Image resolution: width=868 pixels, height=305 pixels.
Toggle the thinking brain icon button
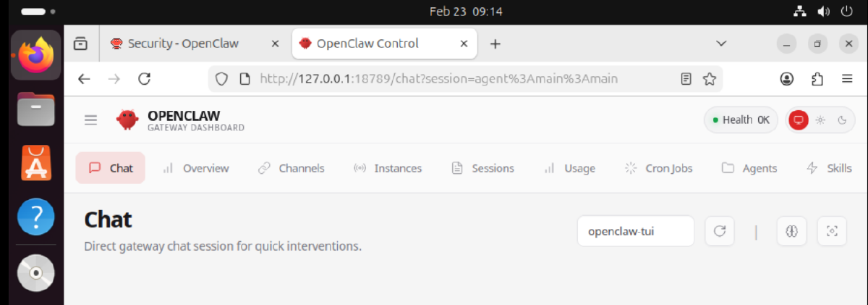[791, 231]
